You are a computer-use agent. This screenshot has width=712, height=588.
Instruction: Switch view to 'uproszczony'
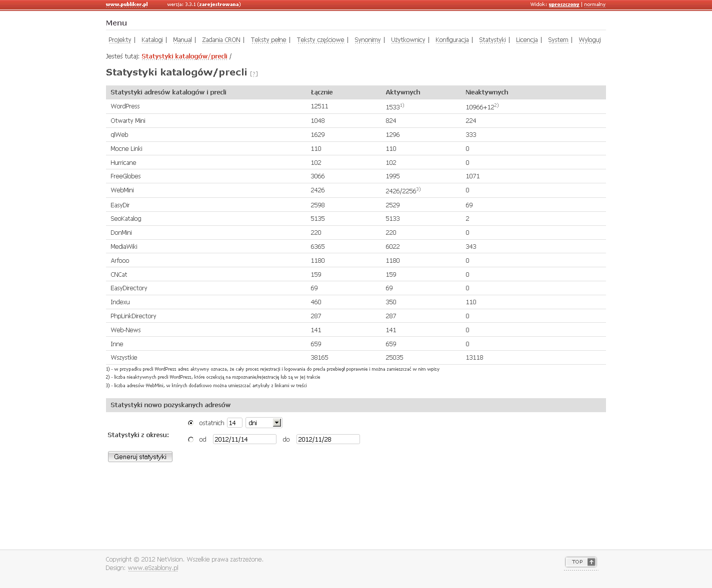click(x=564, y=4)
